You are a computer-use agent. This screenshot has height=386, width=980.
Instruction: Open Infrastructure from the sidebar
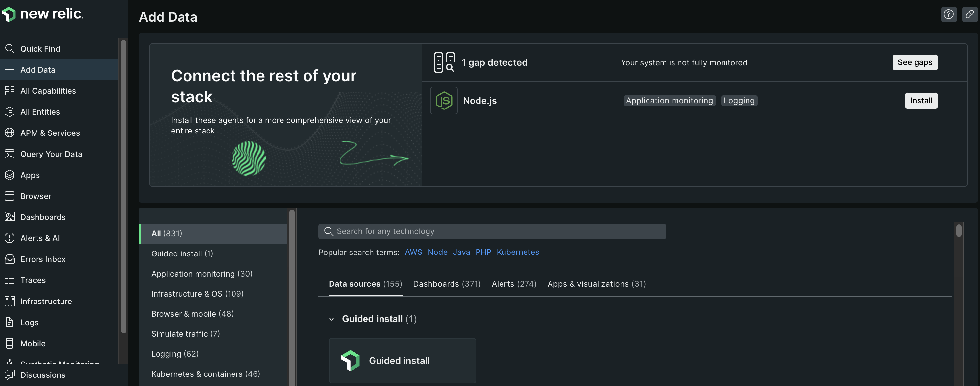click(x=46, y=301)
